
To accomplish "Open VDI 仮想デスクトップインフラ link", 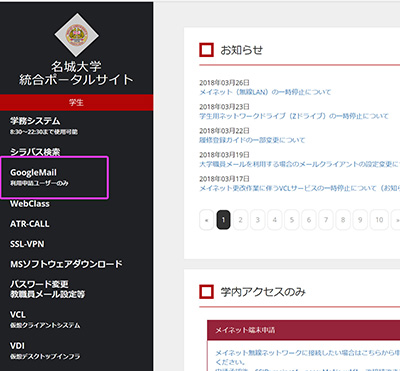I will click(45, 351).
